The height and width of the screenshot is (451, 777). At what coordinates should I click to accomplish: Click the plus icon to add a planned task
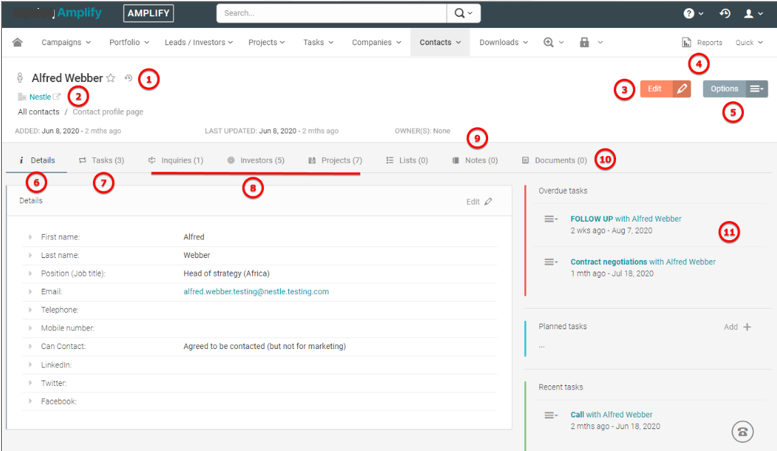[747, 327]
